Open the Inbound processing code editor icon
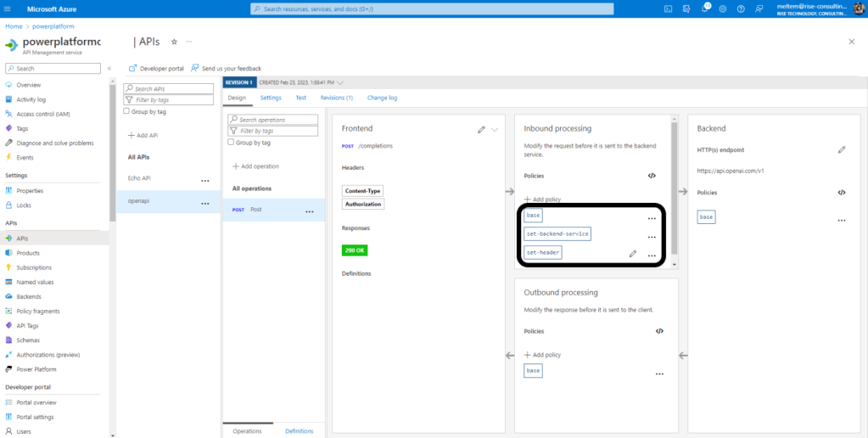Image resolution: width=868 pixels, height=438 pixels. pyautogui.click(x=652, y=176)
